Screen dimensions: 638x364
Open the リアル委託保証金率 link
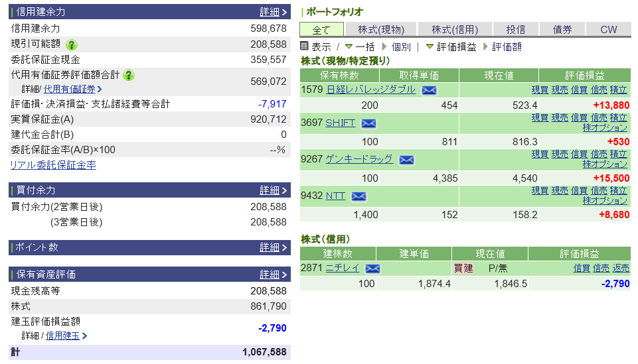click(x=53, y=165)
